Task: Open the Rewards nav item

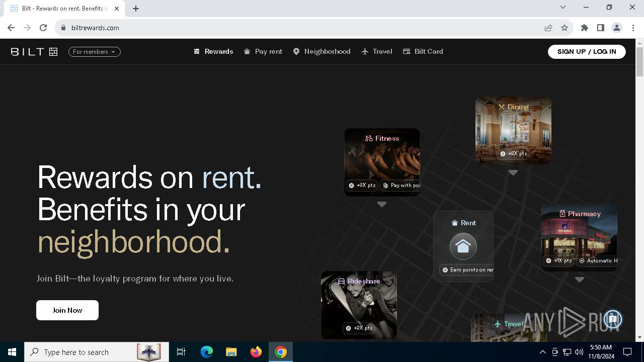Action: [x=213, y=51]
